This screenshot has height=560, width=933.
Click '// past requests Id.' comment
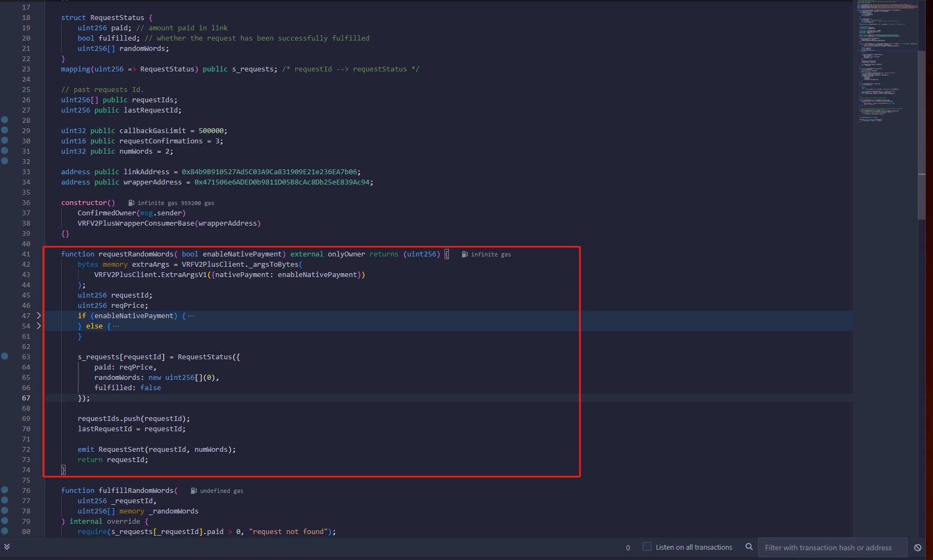point(102,90)
